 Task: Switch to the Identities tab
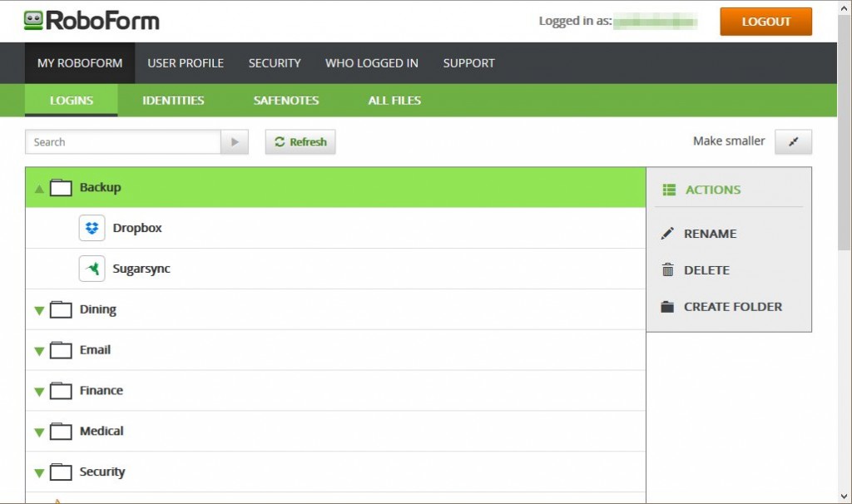173,101
